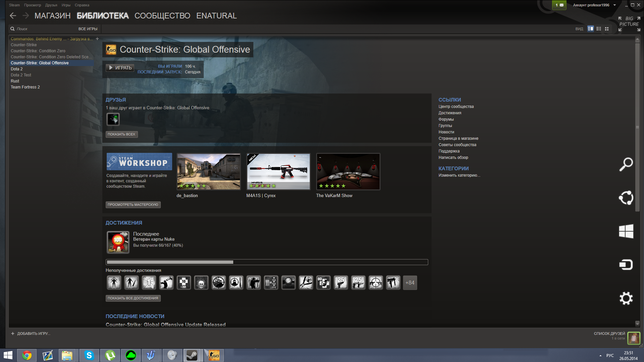Click the locked MAC-10 gun achievement icon
644x362 pixels.
393,283
